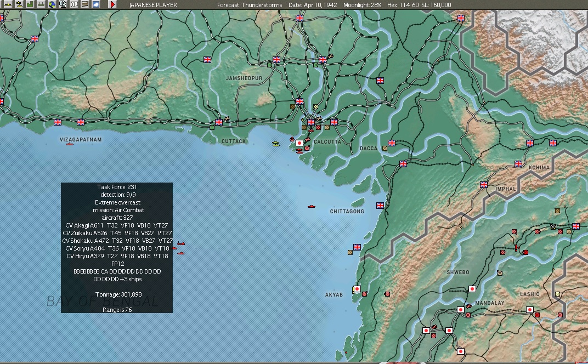Click the Range is 76 line
Image resolution: width=588 pixels, height=364 pixels.
[x=117, y=310]
